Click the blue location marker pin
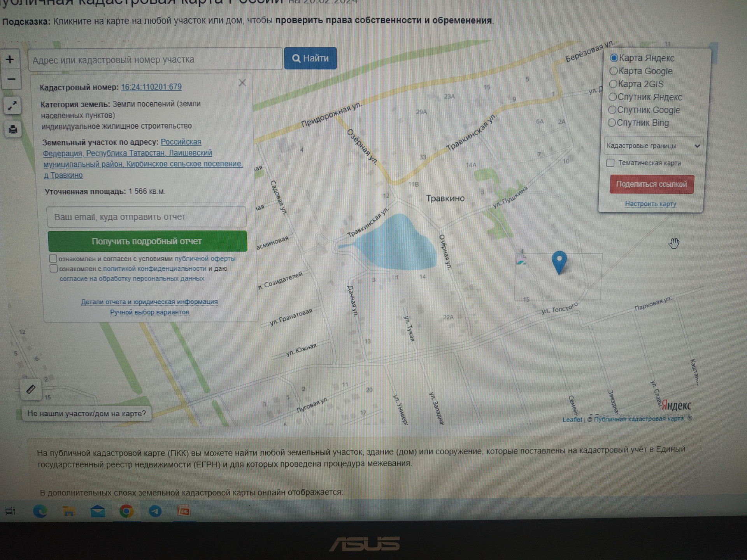This screenshot has height=560, width=747. pyautogui.click(x=559, y=261)
